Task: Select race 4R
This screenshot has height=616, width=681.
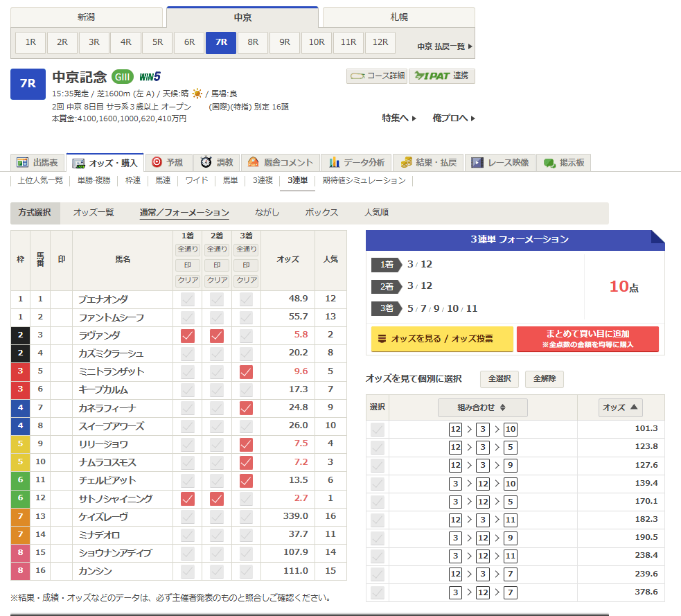Action: pos(126,42)
